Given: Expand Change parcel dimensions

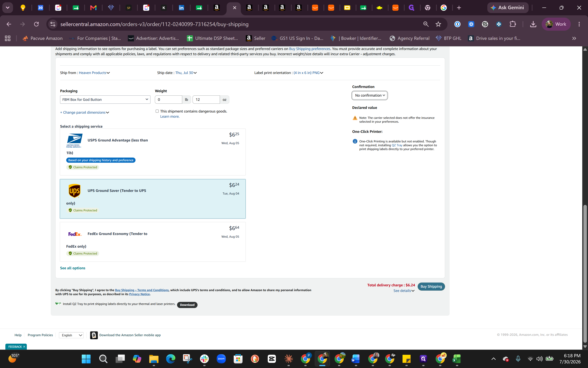Looking at the screenshot, I should [x=85, y=113].
